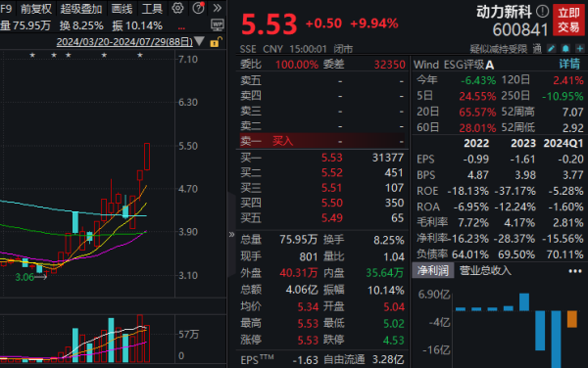
Task: Toggle the yellow date range lock
Action: point(216,42)
